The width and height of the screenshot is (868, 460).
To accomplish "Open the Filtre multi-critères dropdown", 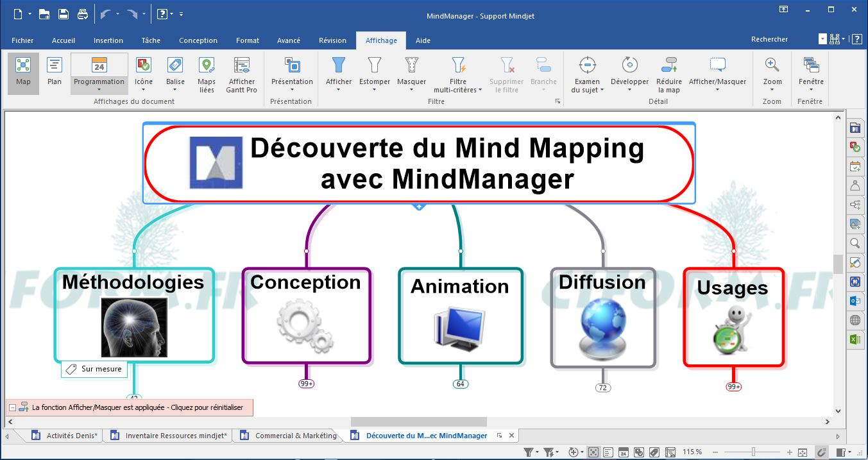I will pyautogui.click(x=457, y=90).
